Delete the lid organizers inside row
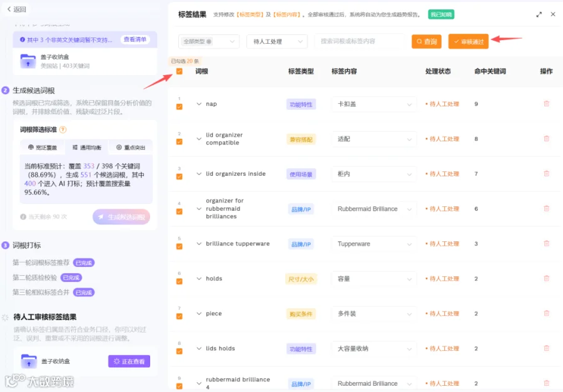 [x=546, y=174]
